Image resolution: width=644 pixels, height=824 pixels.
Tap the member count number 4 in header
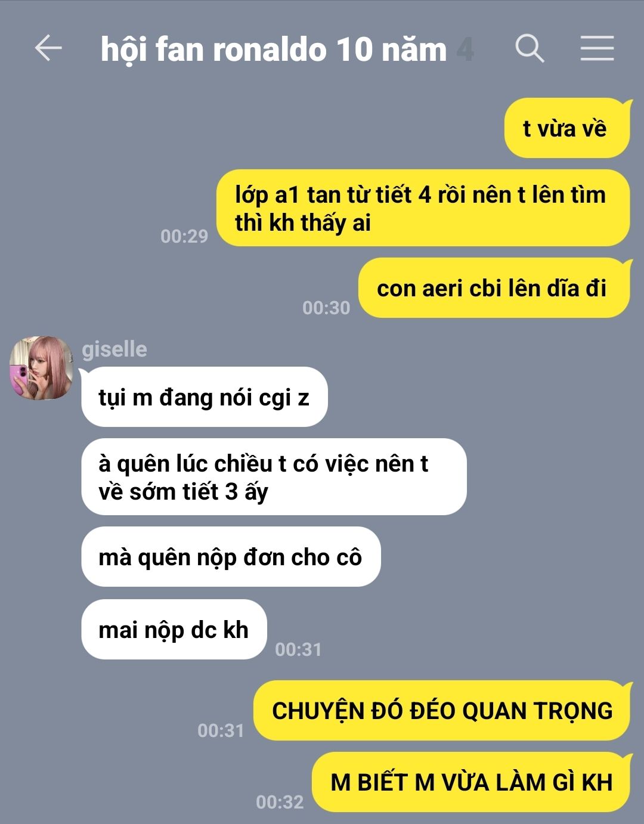point(465,49)
